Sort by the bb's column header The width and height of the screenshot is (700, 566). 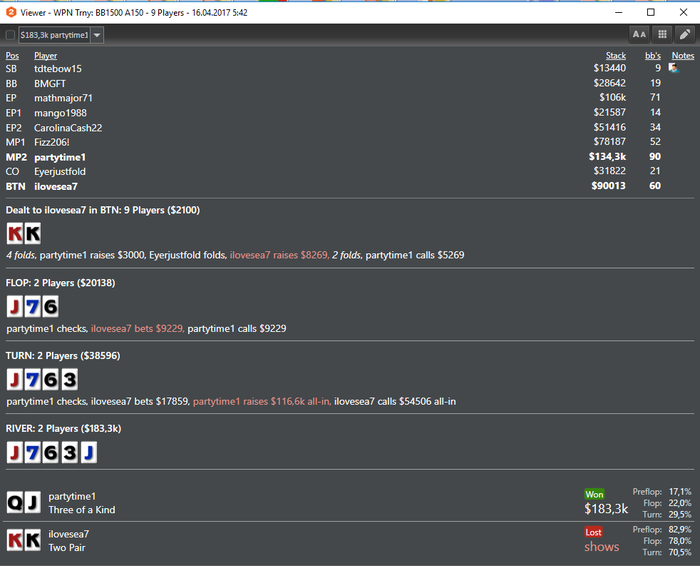pos(653,56)
